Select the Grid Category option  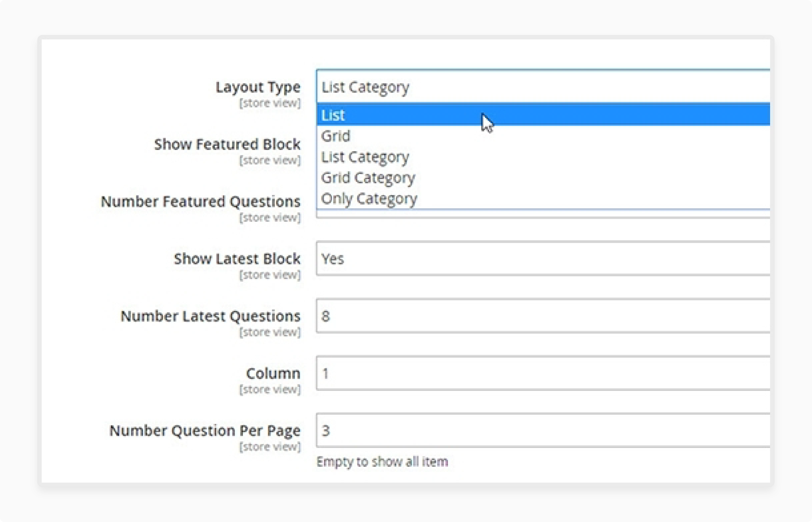click(x=544, y=178)
